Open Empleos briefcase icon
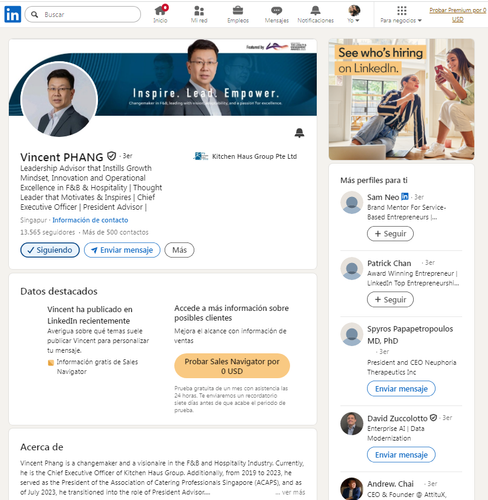 point(238,14)
